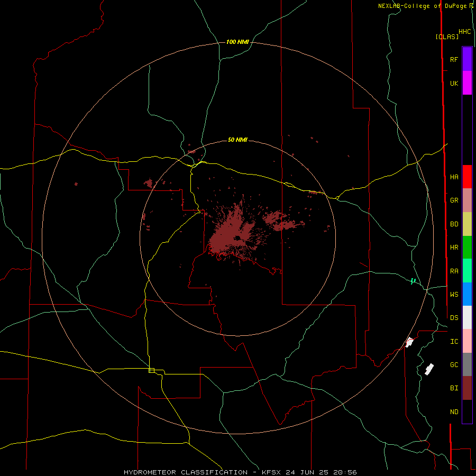This screenshot has height=476, width=476.
Task: Click the 50 NMI range label
Action: click(237, 140)
